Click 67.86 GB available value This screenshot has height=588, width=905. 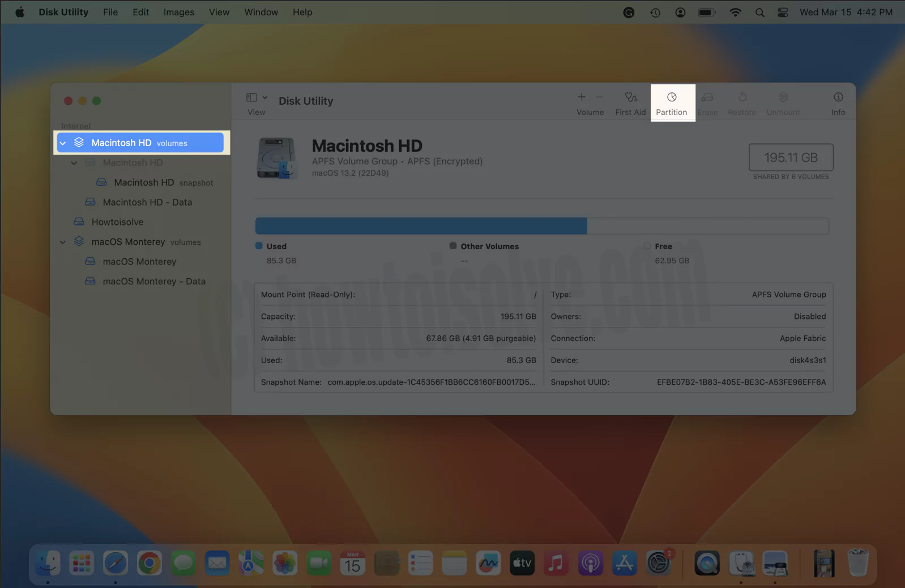481,338
